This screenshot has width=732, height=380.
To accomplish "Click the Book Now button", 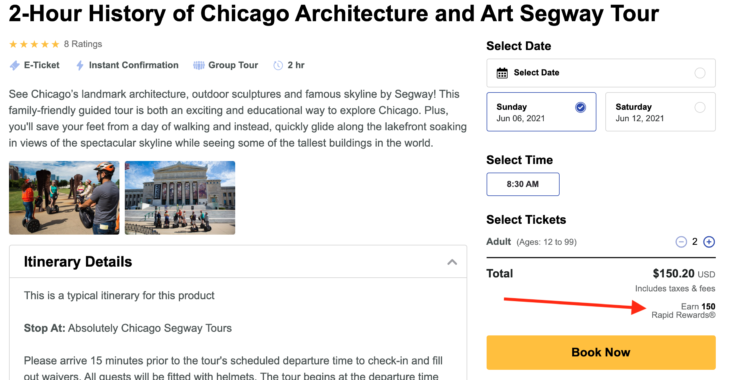I will click(601, 352).
